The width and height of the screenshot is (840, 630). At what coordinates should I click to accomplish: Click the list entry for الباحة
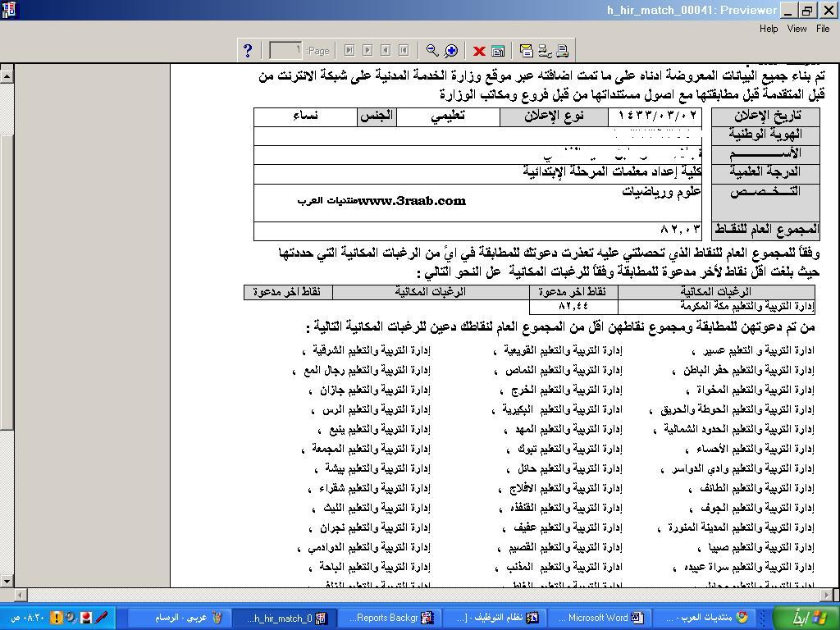(370, 568)
